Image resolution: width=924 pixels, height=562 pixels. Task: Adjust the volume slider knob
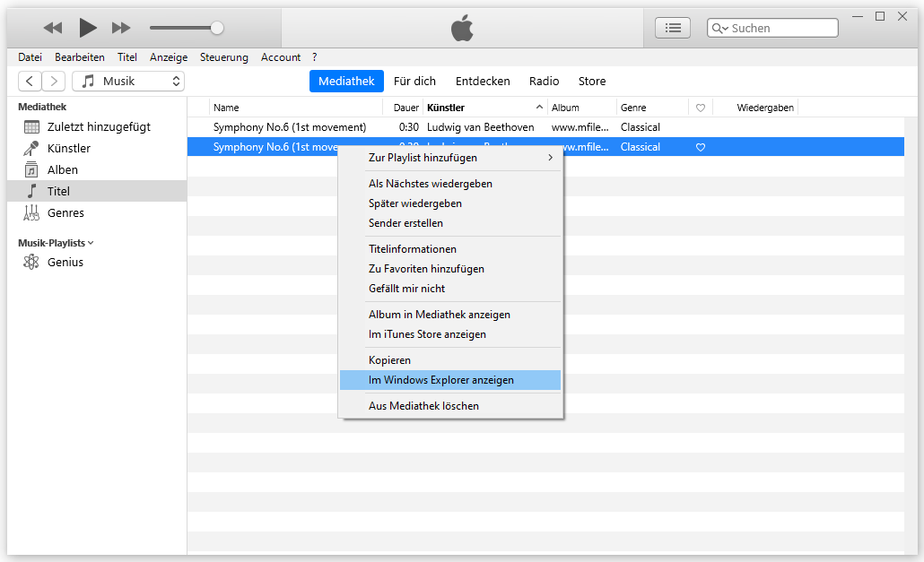tap(217, 28)
